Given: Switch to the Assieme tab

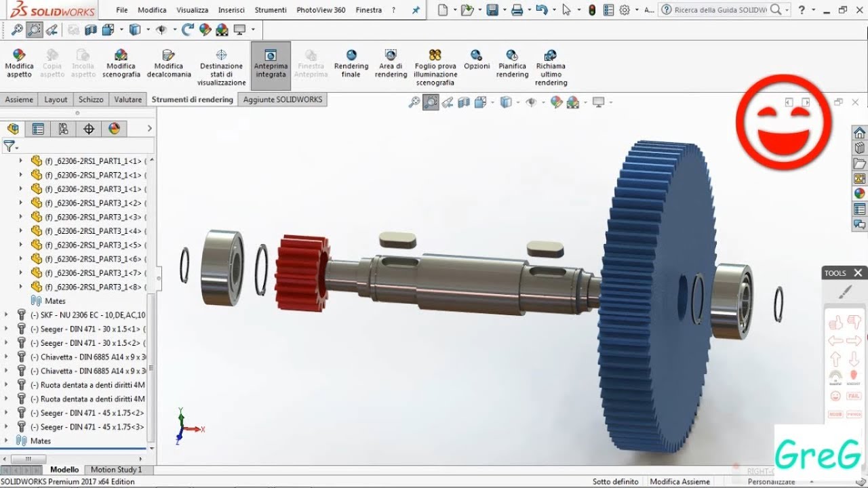Looking at the screenshot, I should tap(19, 100).
